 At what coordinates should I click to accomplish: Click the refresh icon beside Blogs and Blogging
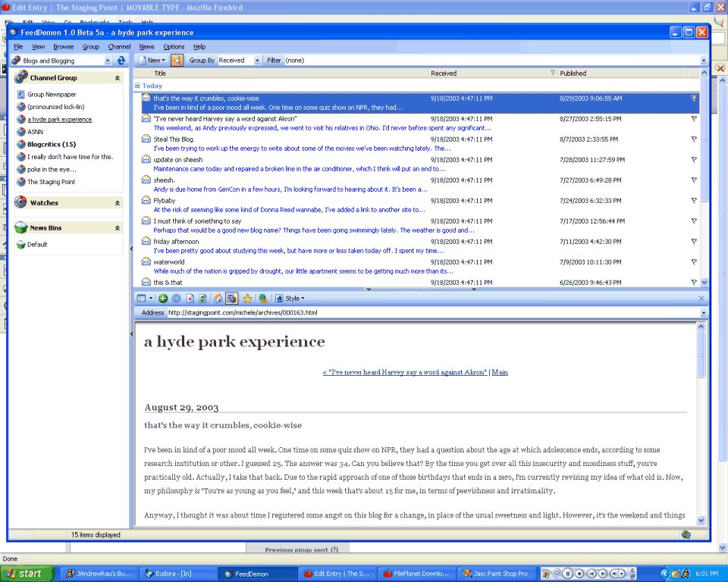tap(121, 61)
